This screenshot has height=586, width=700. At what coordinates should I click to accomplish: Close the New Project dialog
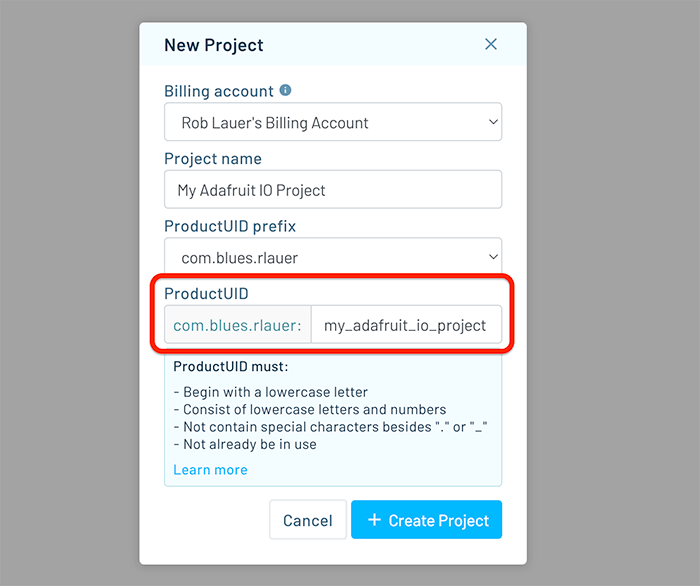click(x=491, y=44)
